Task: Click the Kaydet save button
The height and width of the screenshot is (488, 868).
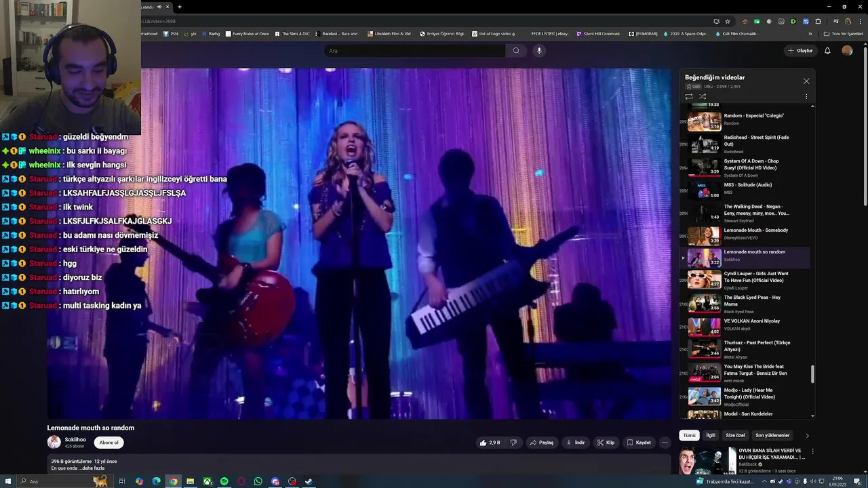Action: pyautogui.click(x=639, y=443)
